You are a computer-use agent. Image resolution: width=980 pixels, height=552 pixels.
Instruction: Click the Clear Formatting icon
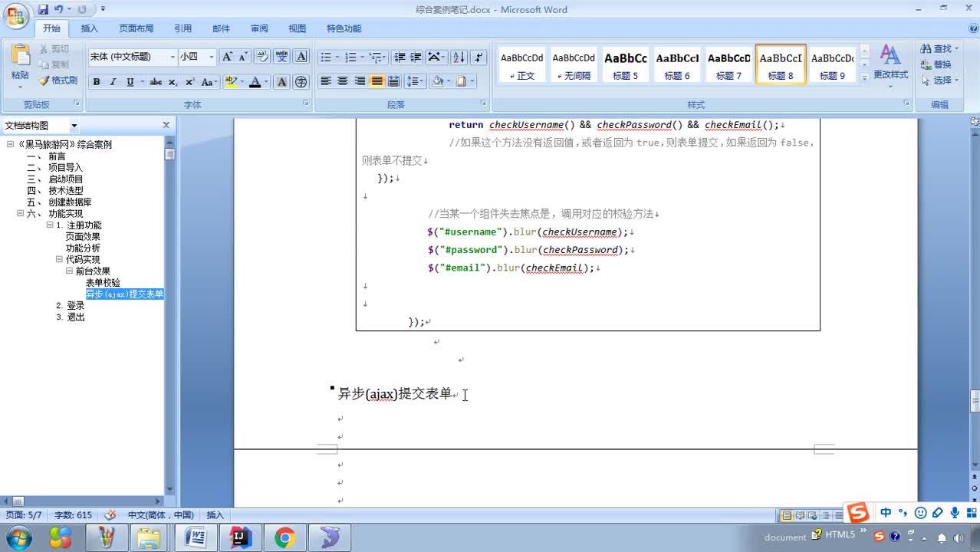[262, 57]
